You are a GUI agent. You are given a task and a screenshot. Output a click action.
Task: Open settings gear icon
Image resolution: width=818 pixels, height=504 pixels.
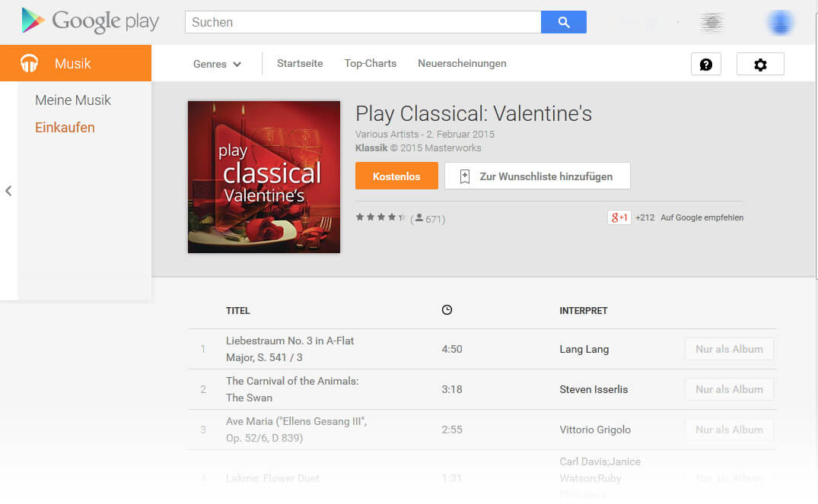(x=760, y=64)
